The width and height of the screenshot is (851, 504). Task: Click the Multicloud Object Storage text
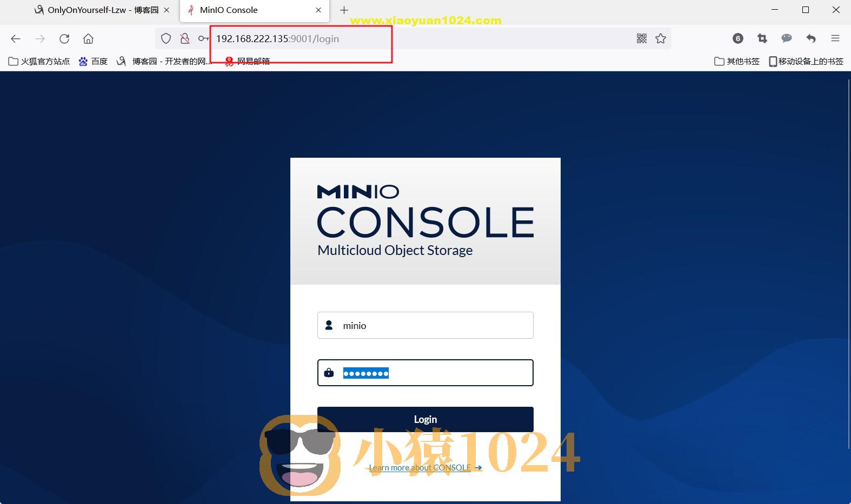[395, 250]
